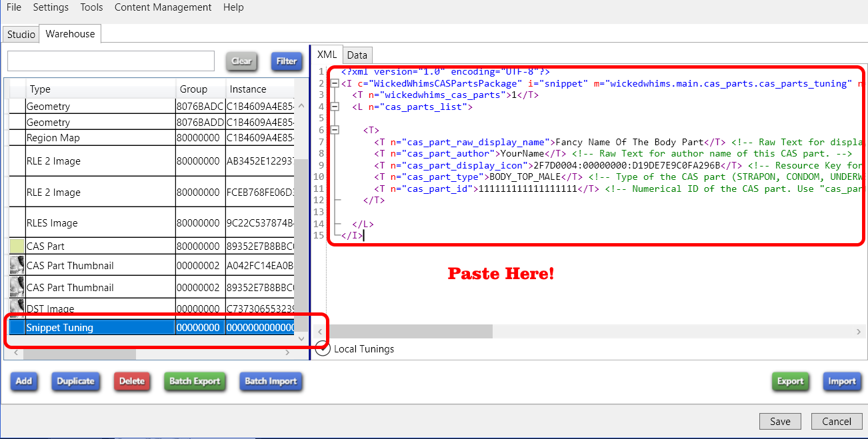Open the Help menu
The height and width of the screenshot is (439, 868).
[x=233, y=7]
